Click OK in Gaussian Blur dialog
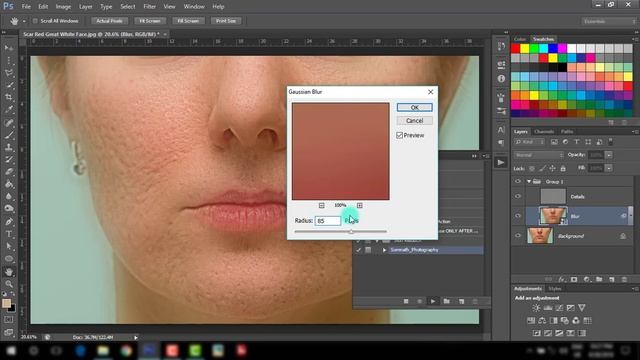Image resolution: width=640 pixels, height=360 pixels. click(x=414, y=107)
